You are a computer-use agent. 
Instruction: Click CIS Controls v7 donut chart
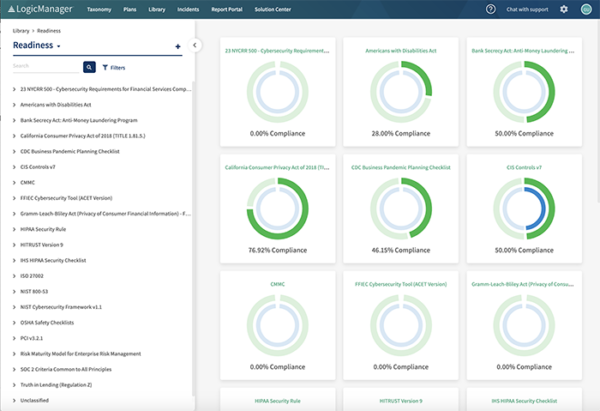(x=524, y=209)
